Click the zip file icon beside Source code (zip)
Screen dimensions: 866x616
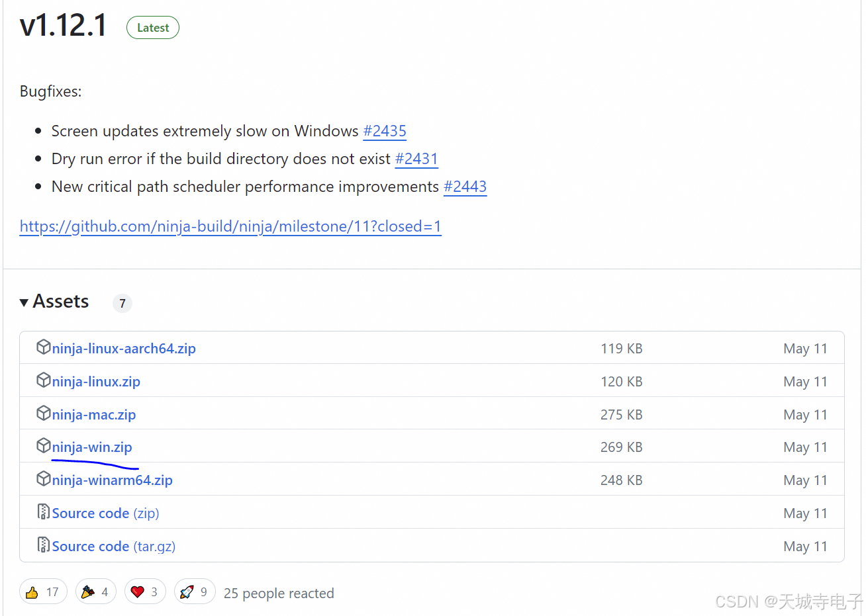tap(44, 511)
